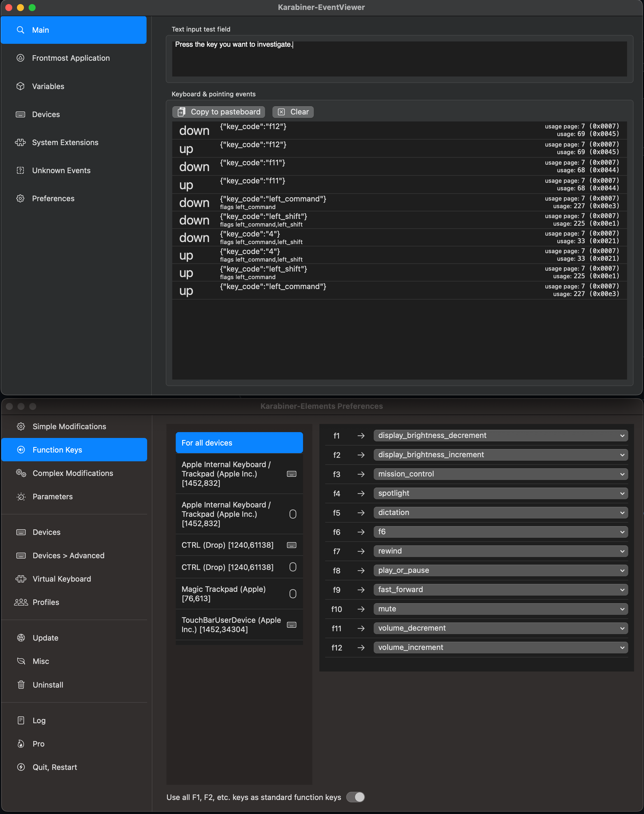Open the f1 display brightness dropdown
Viewport: 644px width, 814px height.
tap(500, 435)
